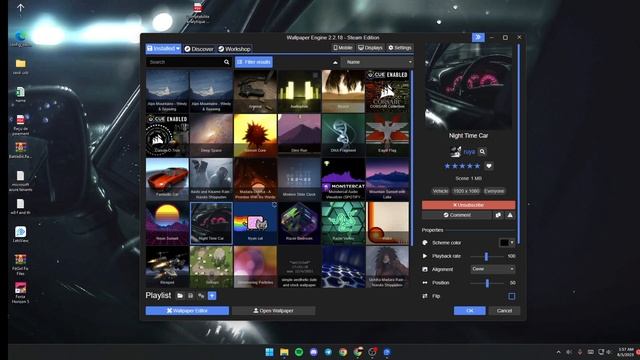Select the Night Time Car wallpaper thumbnail

coord(211,223)
